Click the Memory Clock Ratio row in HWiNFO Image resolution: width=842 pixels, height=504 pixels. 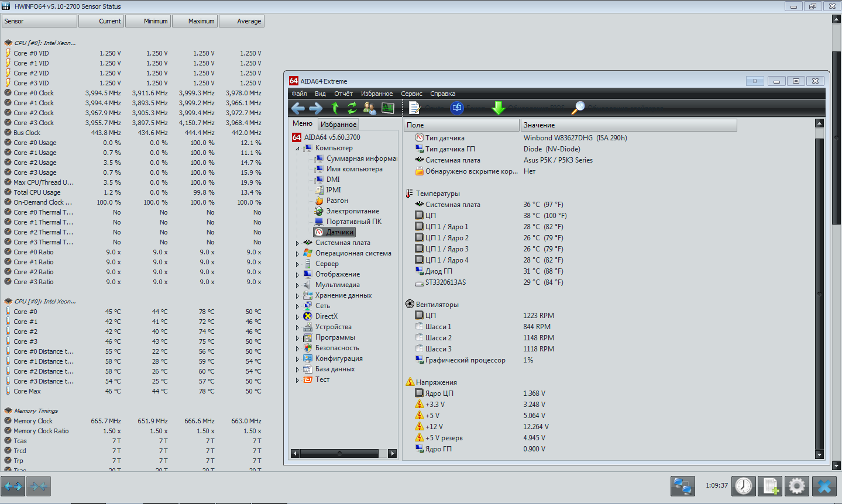point(133,431)
